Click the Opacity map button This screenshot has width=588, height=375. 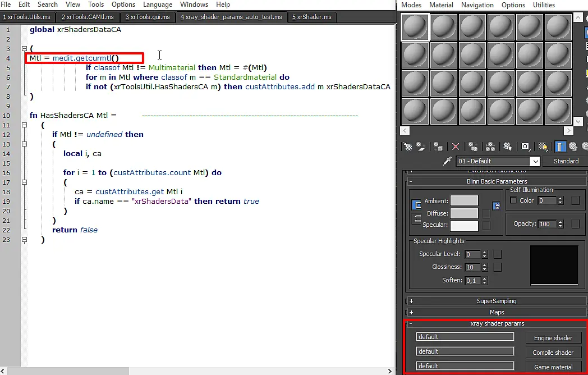pos(575,224)
